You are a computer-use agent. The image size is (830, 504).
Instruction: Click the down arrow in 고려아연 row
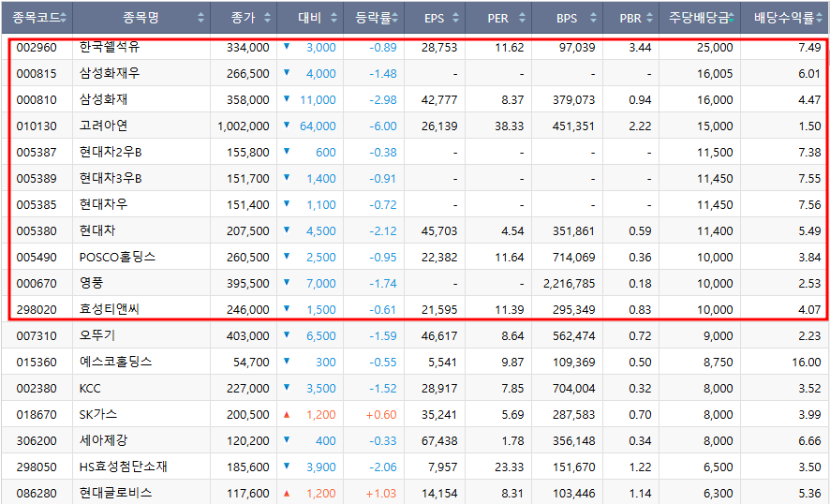[x=287, y=125]
